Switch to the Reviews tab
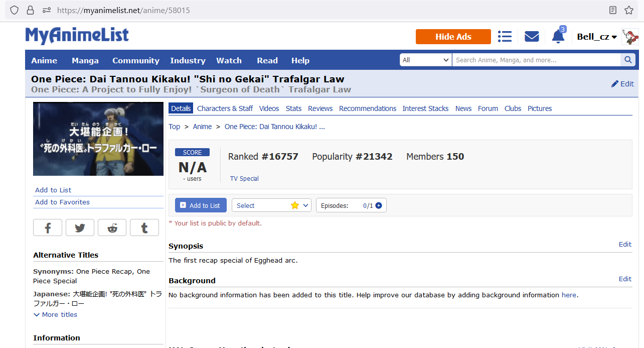Screen dimensions: 644x348 pos(320,108)
